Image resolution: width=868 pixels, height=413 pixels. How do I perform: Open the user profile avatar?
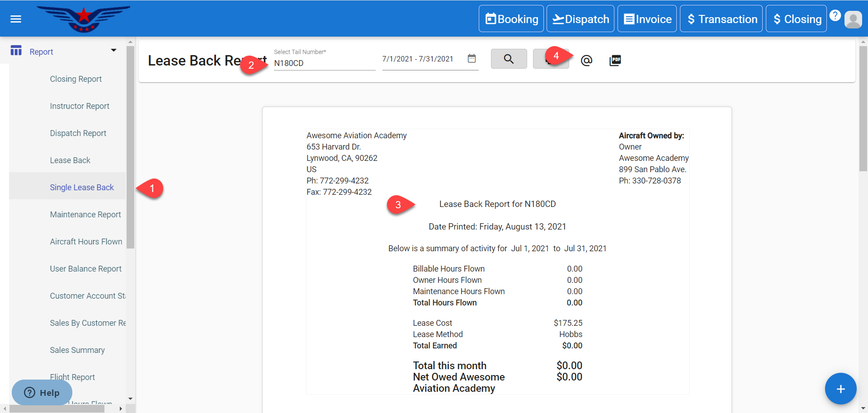(853, 19)
